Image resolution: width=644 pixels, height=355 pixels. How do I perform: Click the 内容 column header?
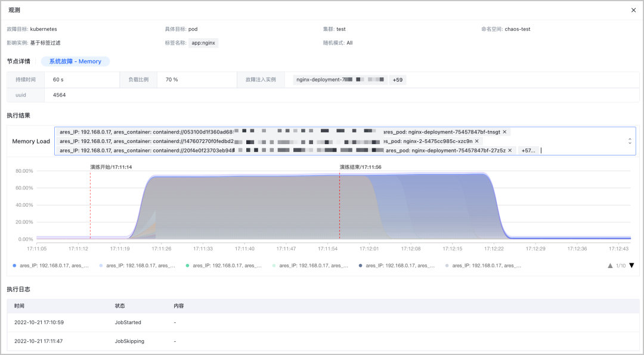coord(179,306)
